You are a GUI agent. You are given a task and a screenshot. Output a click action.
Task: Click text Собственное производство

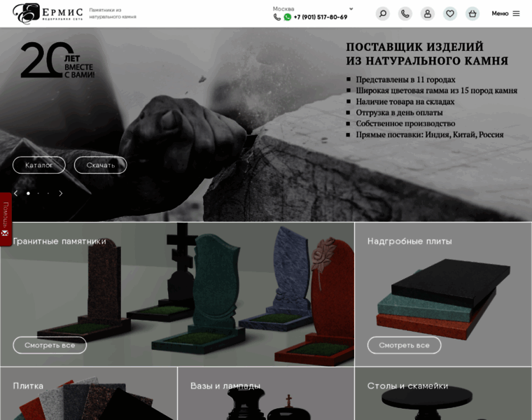[x=405, y=123]
